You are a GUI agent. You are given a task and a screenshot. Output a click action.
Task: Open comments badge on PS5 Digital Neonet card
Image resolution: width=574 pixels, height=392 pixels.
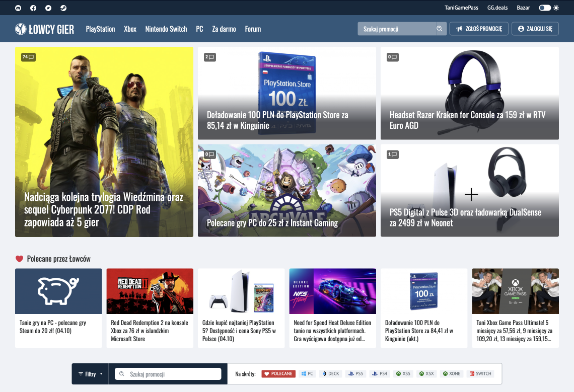pyautogui.click(x=392, y=154)
